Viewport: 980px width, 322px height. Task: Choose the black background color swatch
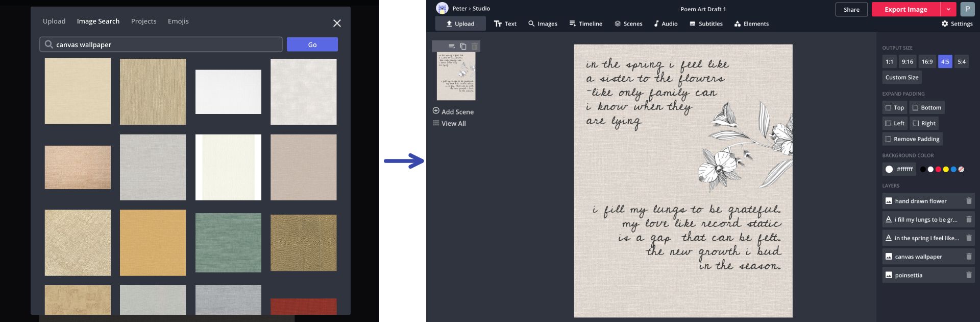(923, 169)
